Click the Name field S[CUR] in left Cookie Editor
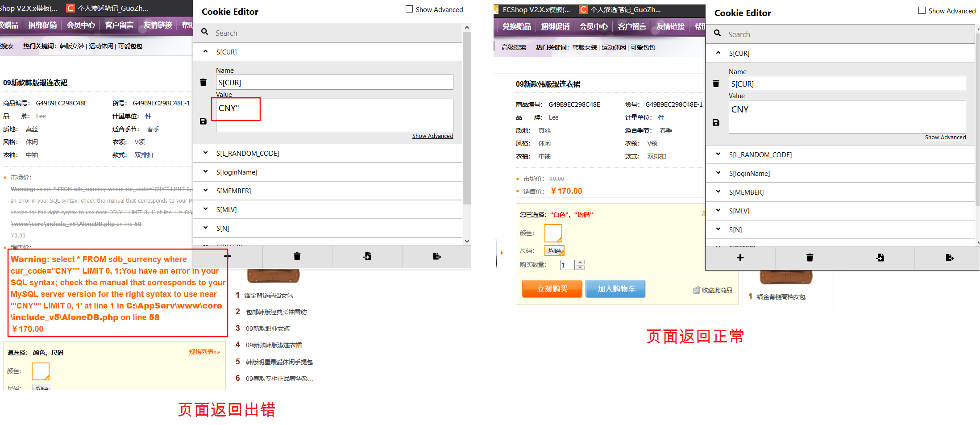This screenshot has width=980, height=425. [x=335, y=82]
